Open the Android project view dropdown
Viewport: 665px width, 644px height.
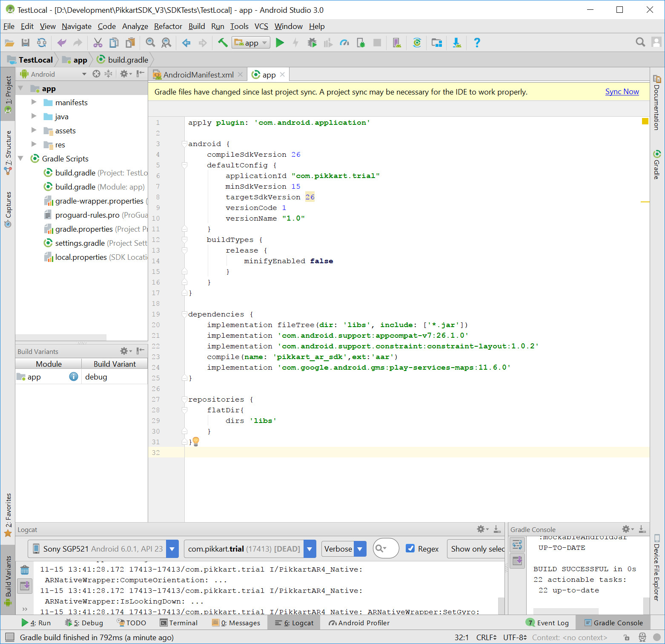point(53,74)
